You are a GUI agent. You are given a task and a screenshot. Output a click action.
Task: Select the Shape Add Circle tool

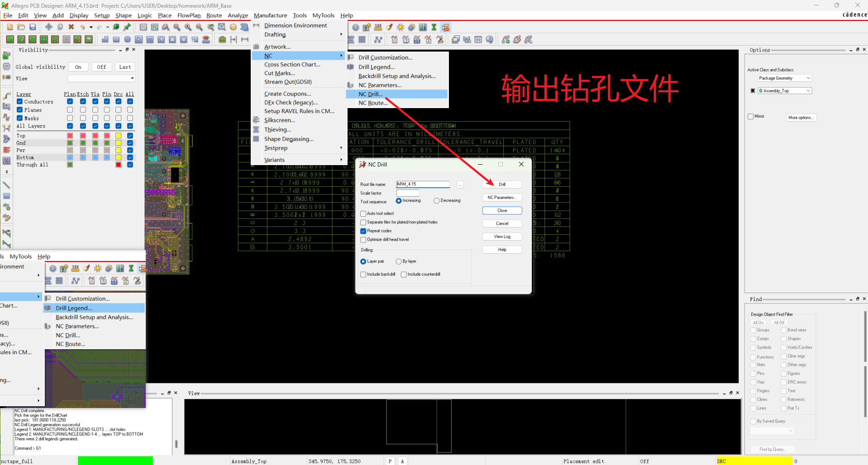click(x=128, y=39)
